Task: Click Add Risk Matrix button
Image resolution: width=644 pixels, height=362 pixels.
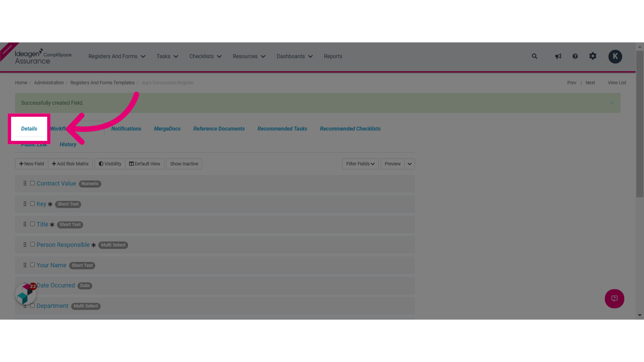Action: click(70, 164)
